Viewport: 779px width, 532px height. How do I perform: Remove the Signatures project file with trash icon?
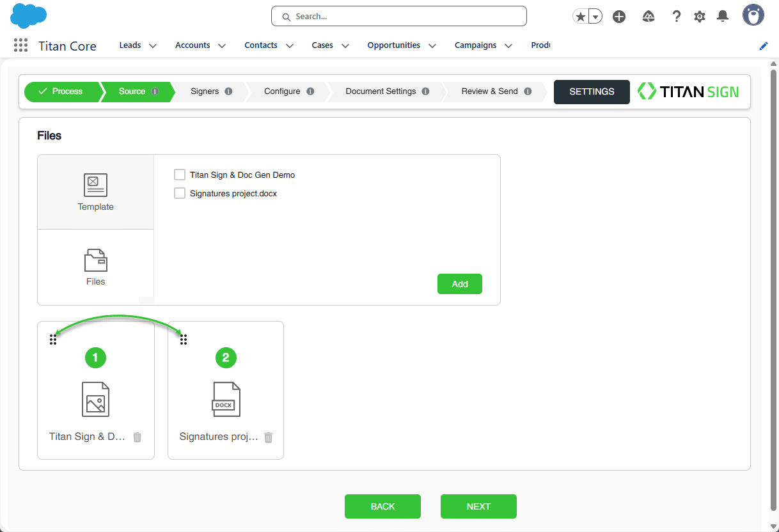pyautogui.click(x=269, y=437)
